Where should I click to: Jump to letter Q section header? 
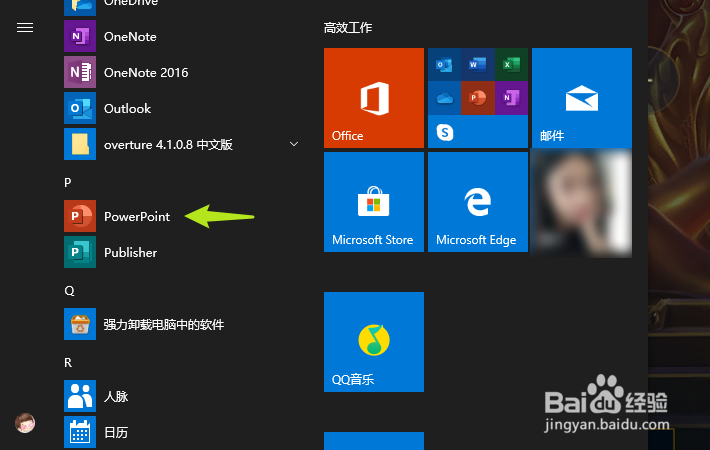69,290
